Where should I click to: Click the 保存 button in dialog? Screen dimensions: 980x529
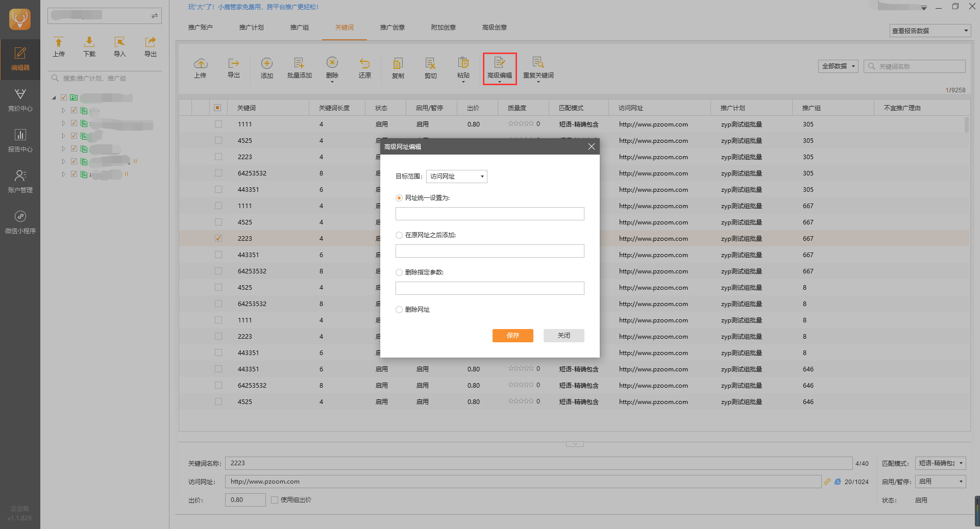pos(513,336)
